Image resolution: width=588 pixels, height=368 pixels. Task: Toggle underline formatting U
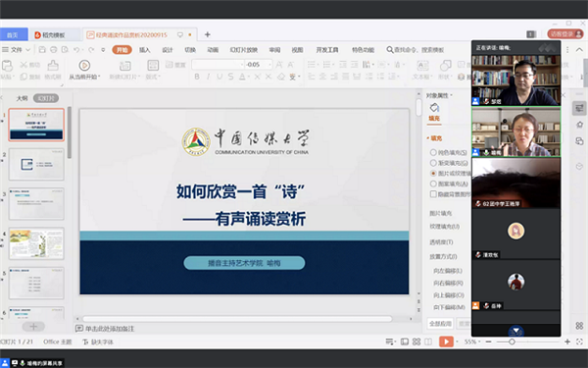(220, 77)
